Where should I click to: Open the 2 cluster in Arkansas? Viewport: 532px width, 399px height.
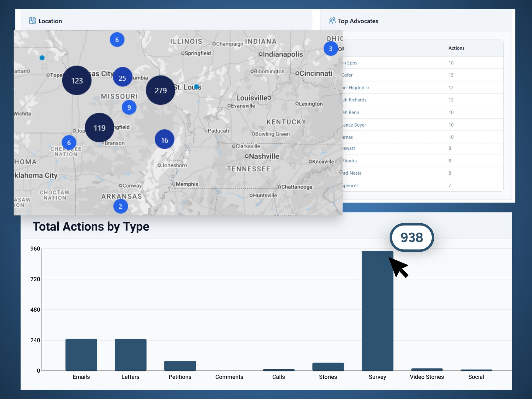tap(121, 206)
